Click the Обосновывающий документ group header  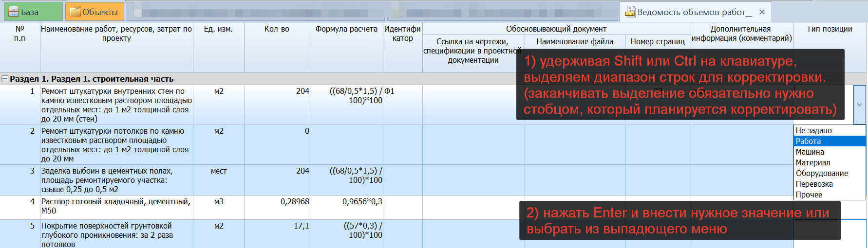[x=556, y=29]
